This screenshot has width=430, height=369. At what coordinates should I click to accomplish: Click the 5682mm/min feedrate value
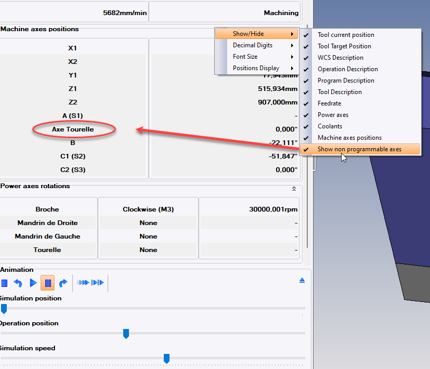(x=125, y=13)
